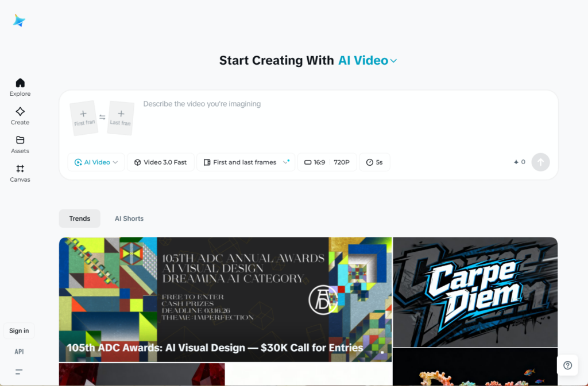The image size is (588, 386).
Task: Swap first and last frames arrows
Action: [x=102, y=117]
